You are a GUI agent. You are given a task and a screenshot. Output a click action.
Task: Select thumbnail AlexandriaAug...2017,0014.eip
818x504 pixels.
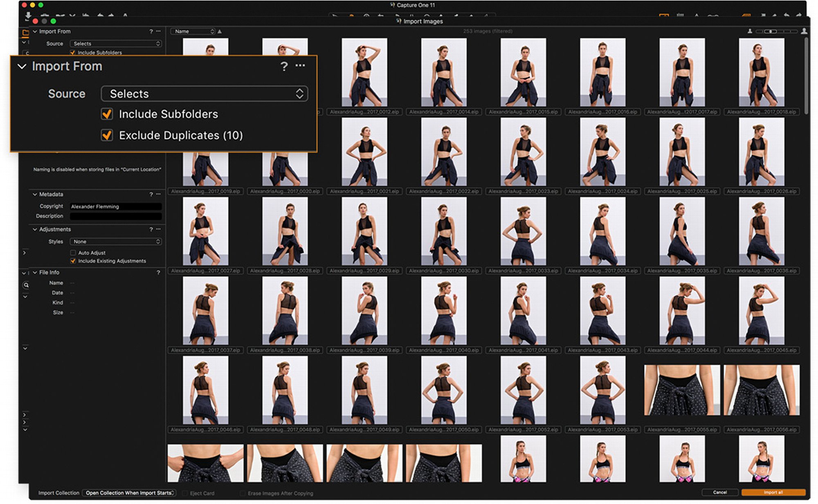(x=444, y=72)
